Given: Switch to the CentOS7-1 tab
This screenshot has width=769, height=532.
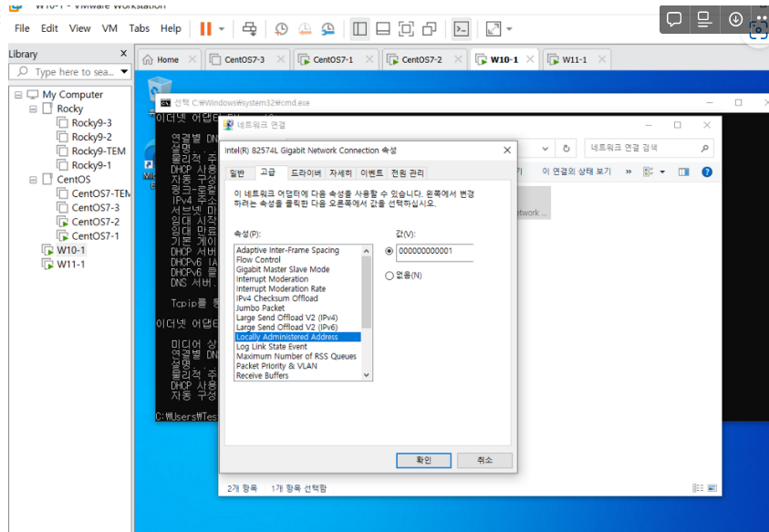Looking at the screenshot, I should coord(333,59).
